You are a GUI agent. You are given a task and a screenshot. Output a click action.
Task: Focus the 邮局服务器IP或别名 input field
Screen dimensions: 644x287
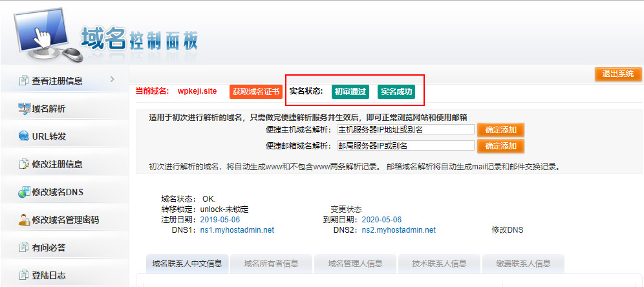(x=405, y=145)
